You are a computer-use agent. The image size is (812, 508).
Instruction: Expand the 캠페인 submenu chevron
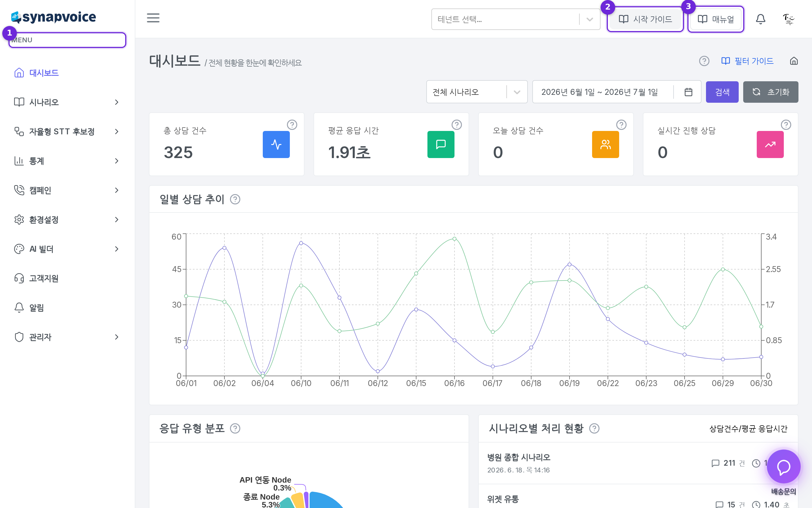pos(117,190)
